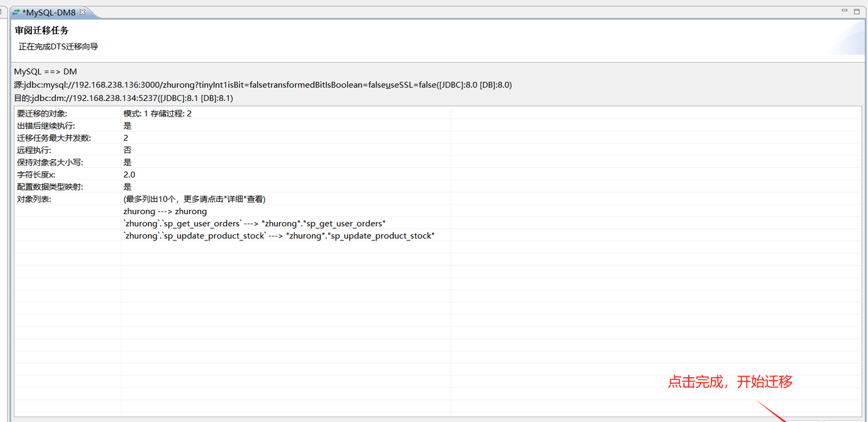Screen dimensions: 868x422
Task: Click the 'MySQL ==> DM' direction line
Action: pyautogui.click(x=45, y=72)
